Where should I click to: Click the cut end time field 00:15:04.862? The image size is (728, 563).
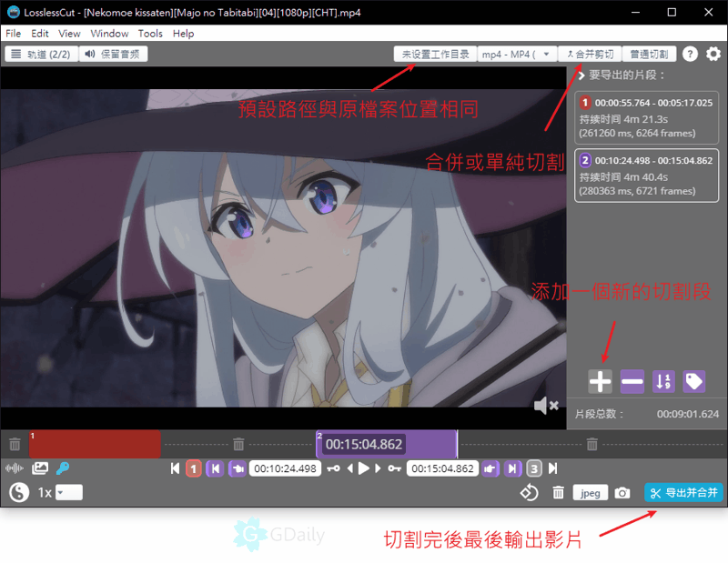tap(442, 468)
